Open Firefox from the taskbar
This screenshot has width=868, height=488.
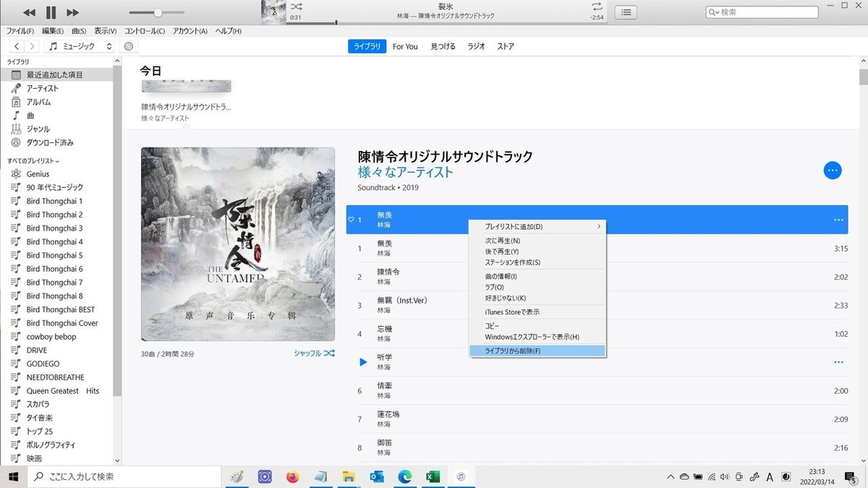[292, 476]
